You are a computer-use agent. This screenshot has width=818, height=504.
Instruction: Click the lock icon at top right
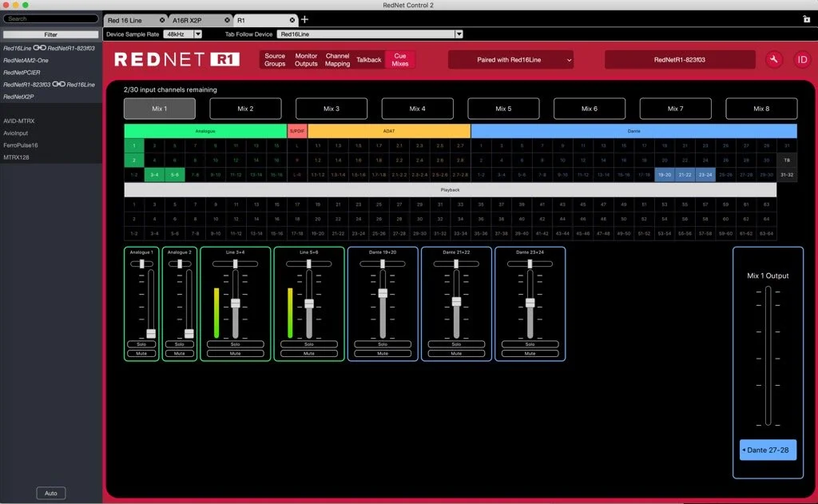pos(807,19)
